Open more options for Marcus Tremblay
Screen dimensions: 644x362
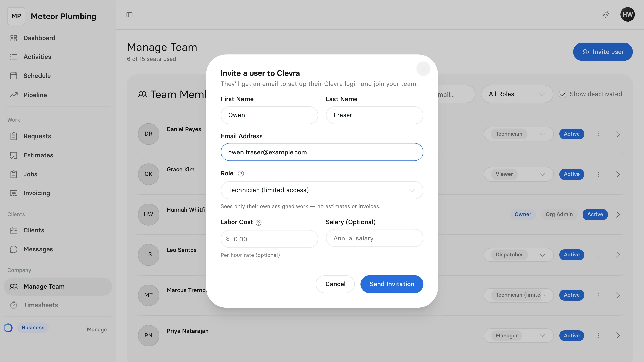tap(599, 295)
